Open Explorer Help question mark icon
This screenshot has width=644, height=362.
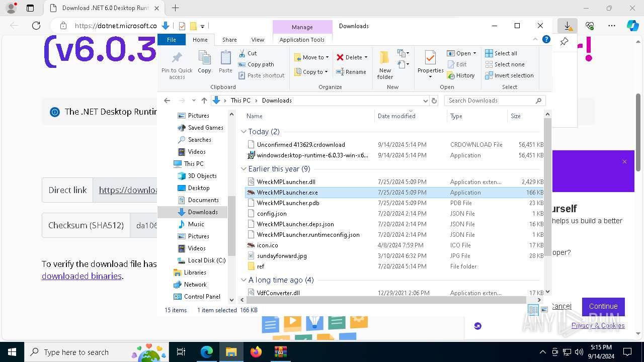pos(546,40)
